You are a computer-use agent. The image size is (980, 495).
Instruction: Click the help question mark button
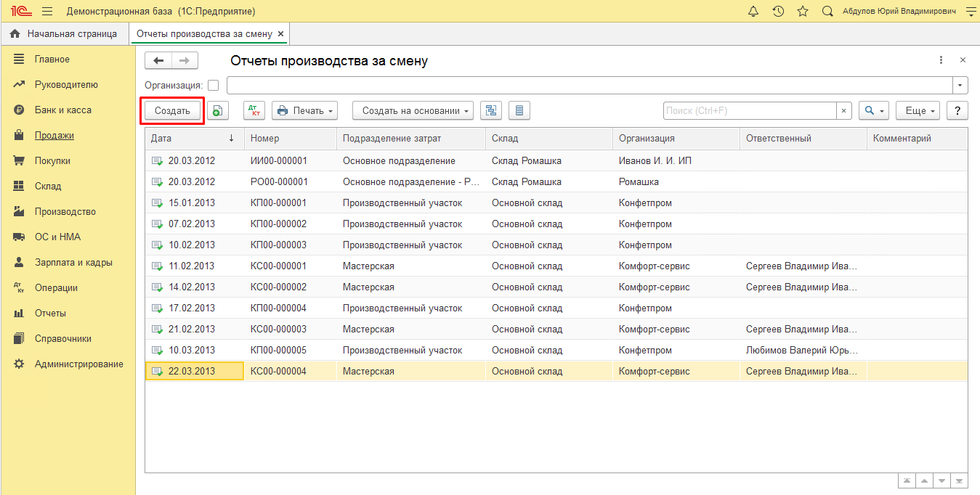(x=957, y=110)
